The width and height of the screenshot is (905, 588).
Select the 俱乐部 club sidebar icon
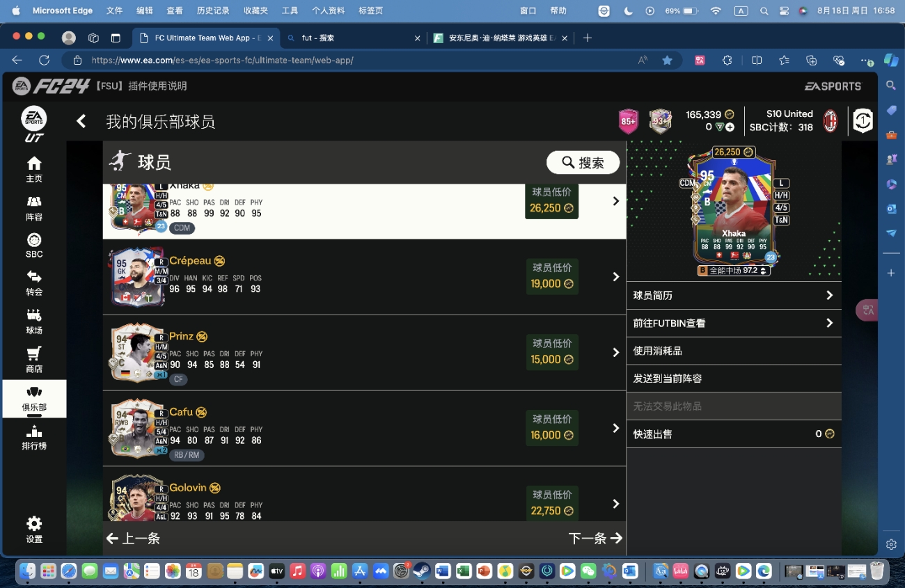(34, 399)
